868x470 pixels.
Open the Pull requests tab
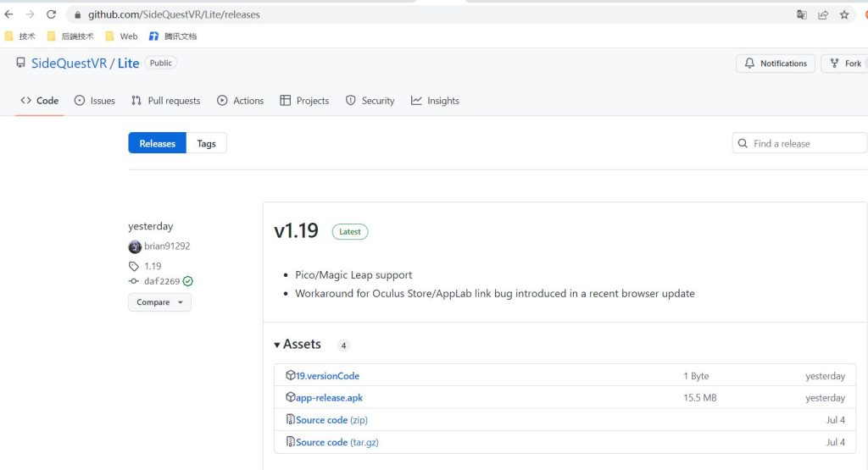(x=165, y=101)
